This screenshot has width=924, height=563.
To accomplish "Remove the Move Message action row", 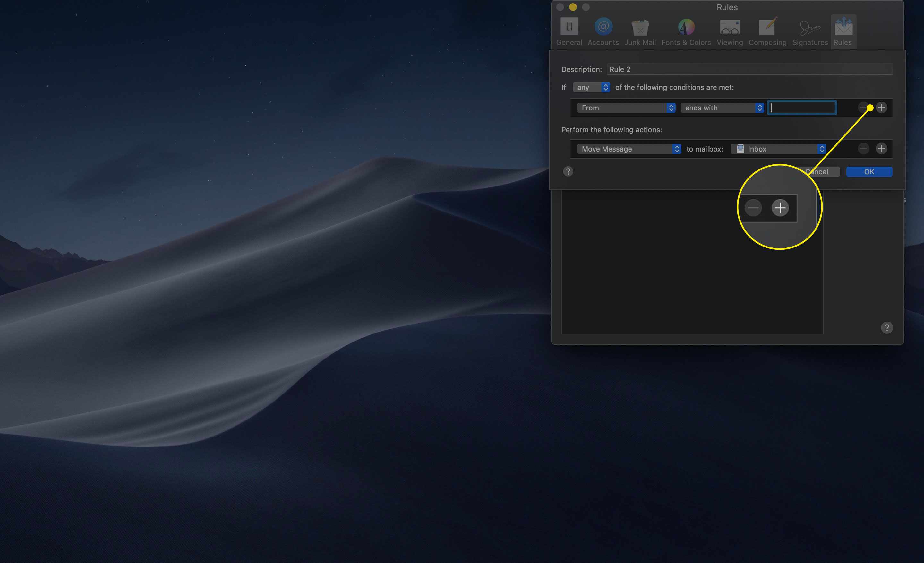I will pyautogui.click(x=863, y=149).
